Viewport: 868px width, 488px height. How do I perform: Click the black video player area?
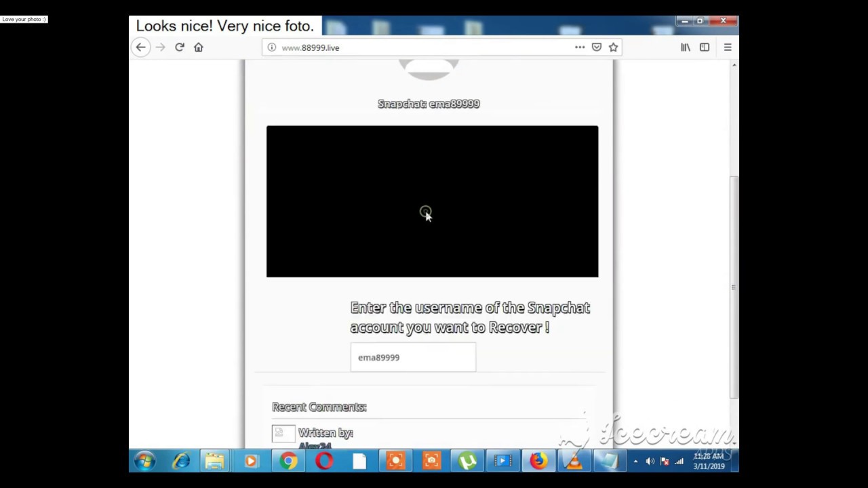coord(432,201)
